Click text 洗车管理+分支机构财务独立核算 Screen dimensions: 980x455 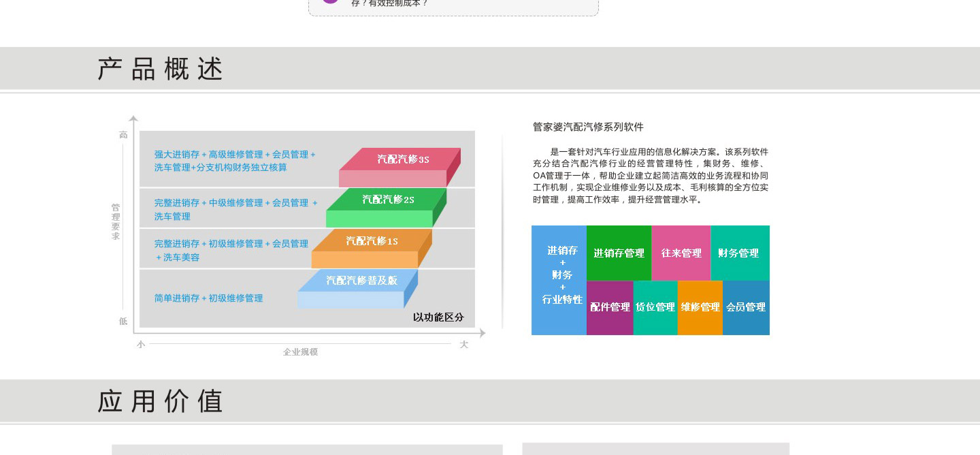pos(220,168)
